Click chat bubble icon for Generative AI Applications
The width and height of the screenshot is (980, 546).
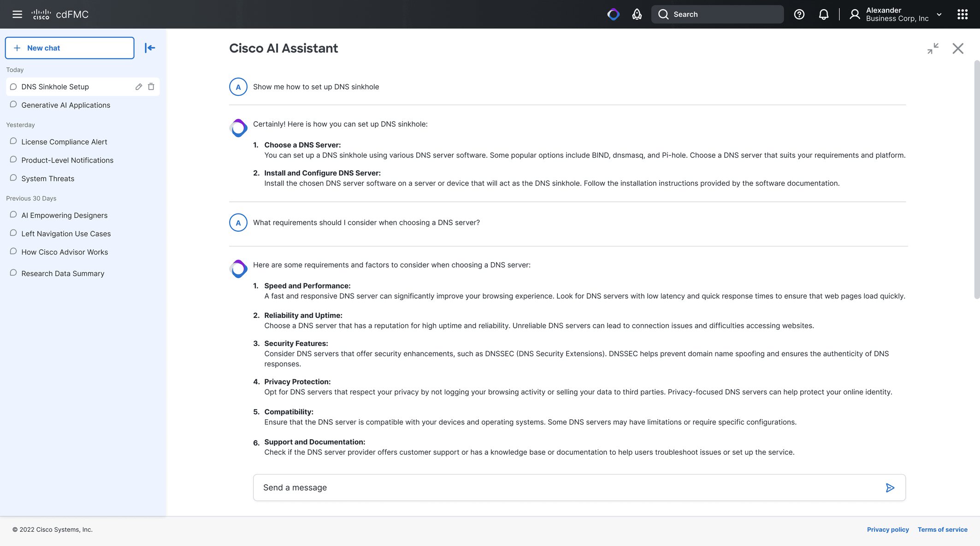click(13, 104)
